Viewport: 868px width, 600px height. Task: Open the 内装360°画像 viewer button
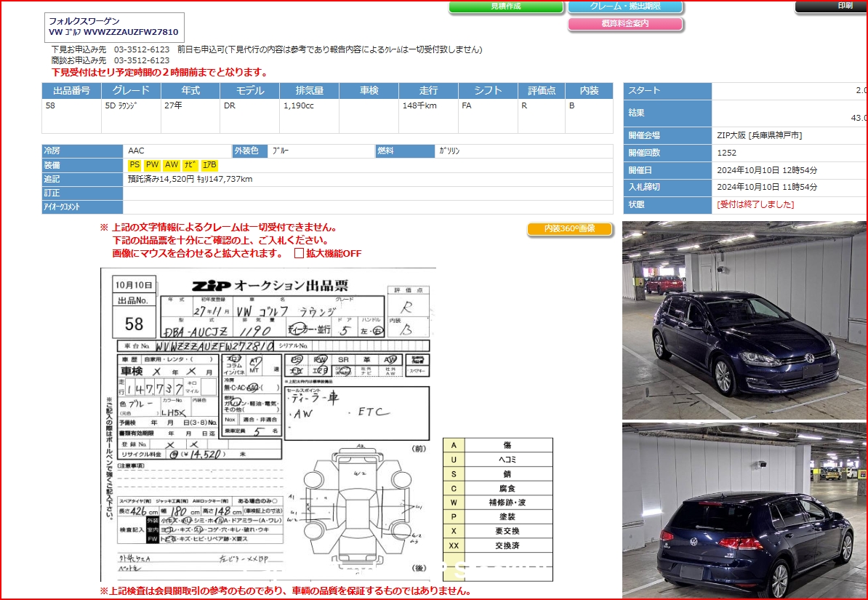click(x=570, y=229)
